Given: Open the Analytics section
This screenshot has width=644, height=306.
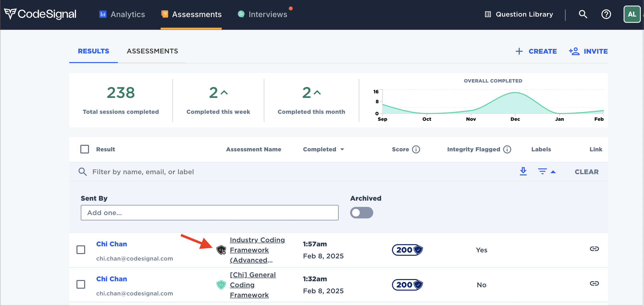Looking at the screenshot, I should 122,14.
